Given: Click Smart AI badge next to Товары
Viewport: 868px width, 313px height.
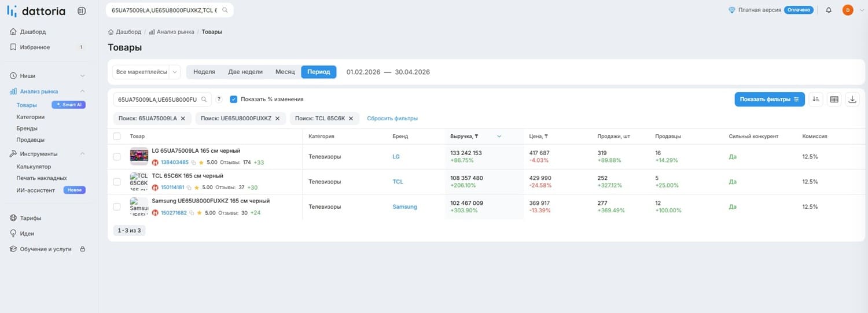Looking at the screenshot, I should click(x=68, y=105).
